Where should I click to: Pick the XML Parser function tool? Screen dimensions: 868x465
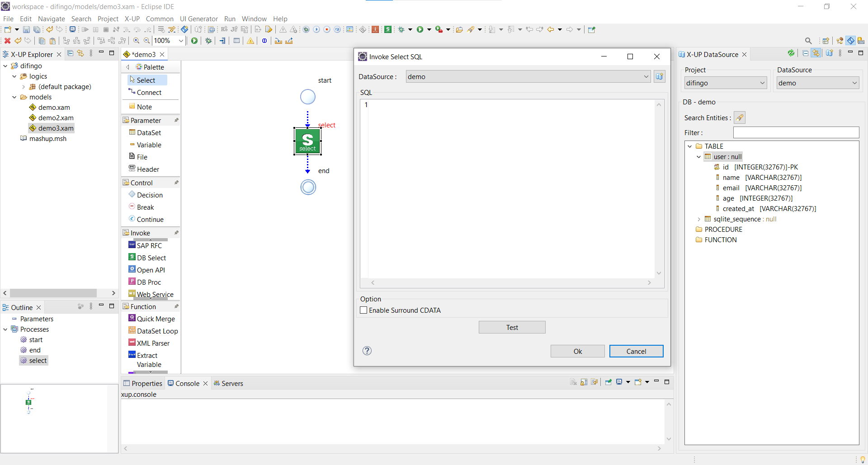point(153,343)
